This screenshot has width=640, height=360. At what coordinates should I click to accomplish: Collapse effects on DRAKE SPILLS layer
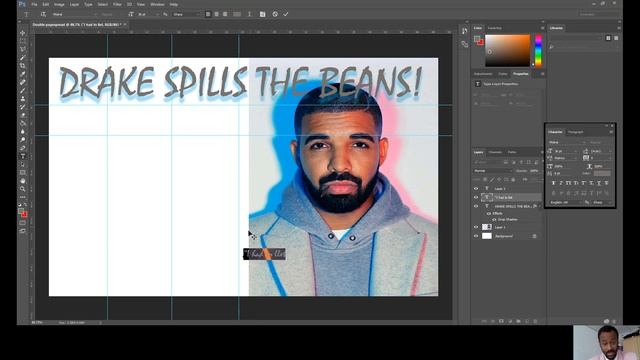coord(540,206)
